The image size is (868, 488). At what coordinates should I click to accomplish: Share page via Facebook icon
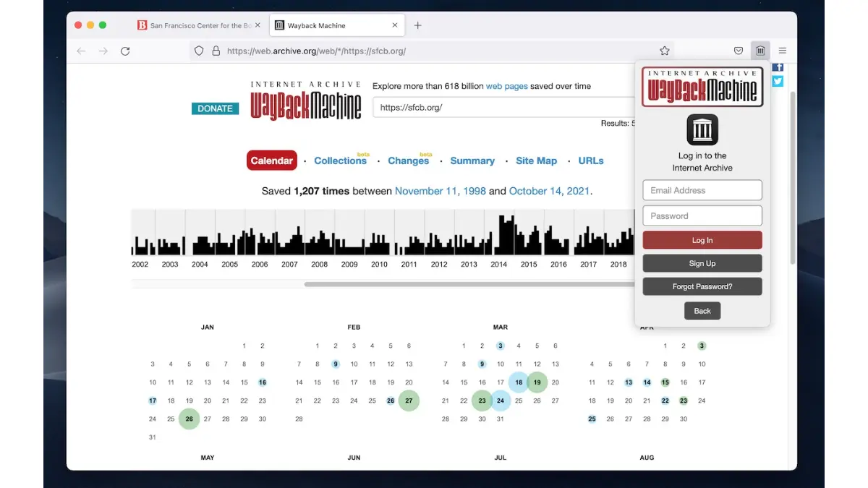click(x=778, y=67)
